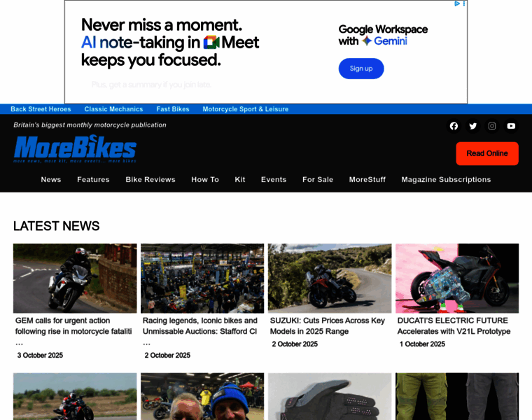532x420 pixels.
Task: Click the Read Online button
Action: 487,153
